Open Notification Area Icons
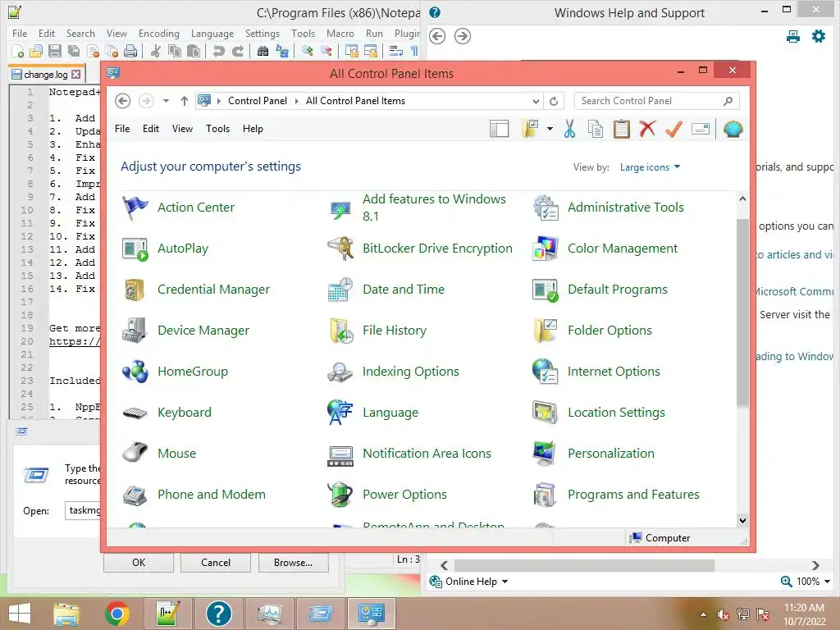 click(409, 453)
